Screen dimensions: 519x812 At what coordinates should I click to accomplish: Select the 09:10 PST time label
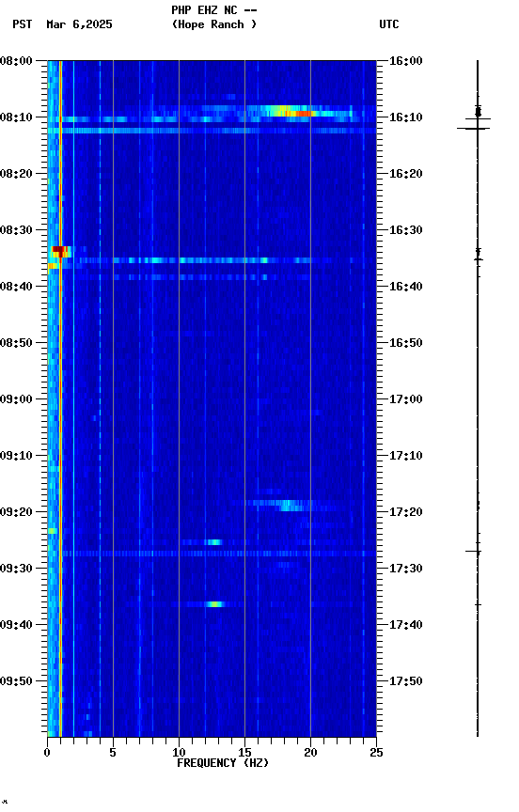[x=16, y=456]
